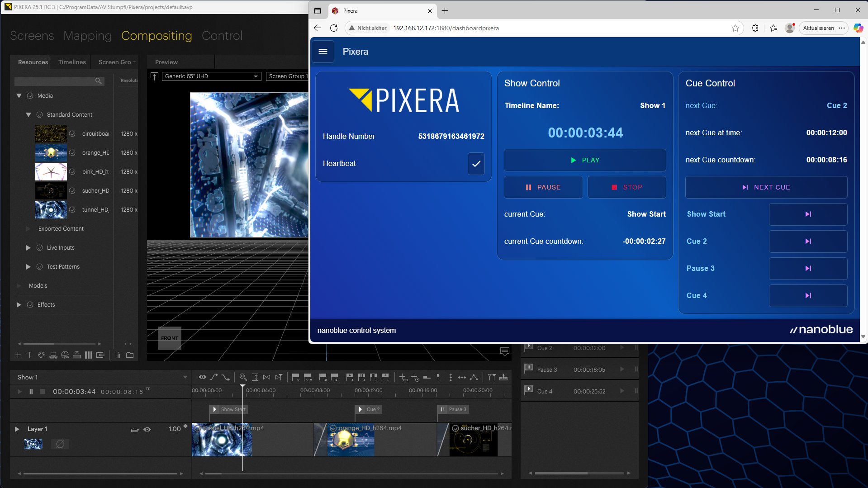Toggle the Heartbeat checkbox
The image size is (868, 488).
click(476, 164)
